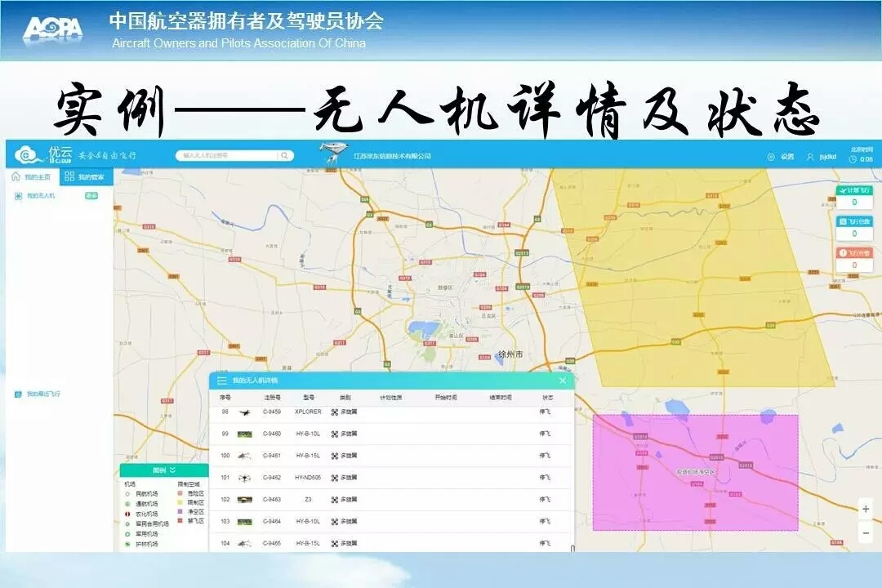Click the drone thumbnail in row 98
882x588 pixels.
pyautogui.click(x=244, y=412)
